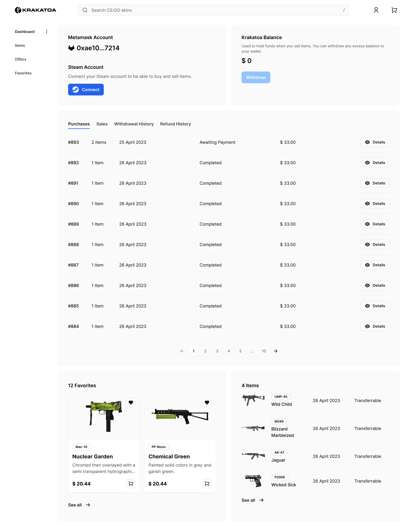
Task: Unfavorite the Chemical Green heart
Action: click(x=207, y=402)
